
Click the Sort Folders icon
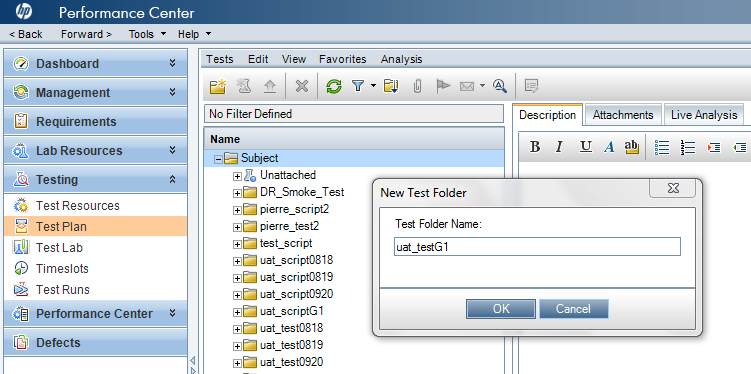point(391,86)
